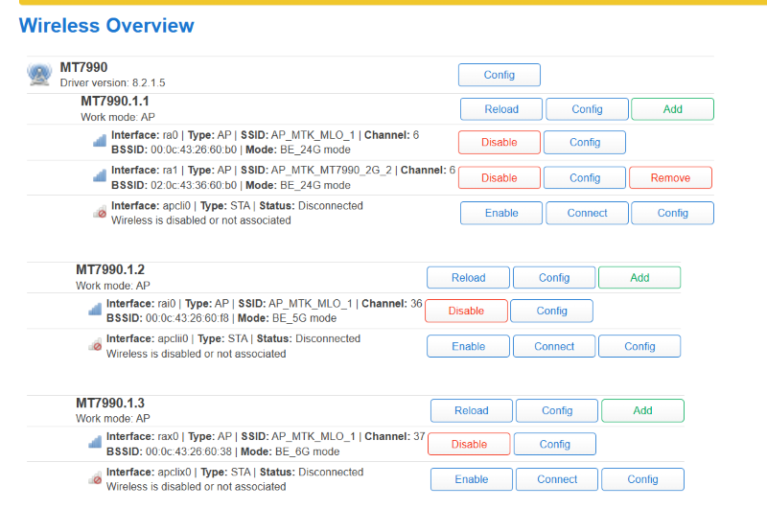Add an interface to MT7990.1.1

(673, 109)
